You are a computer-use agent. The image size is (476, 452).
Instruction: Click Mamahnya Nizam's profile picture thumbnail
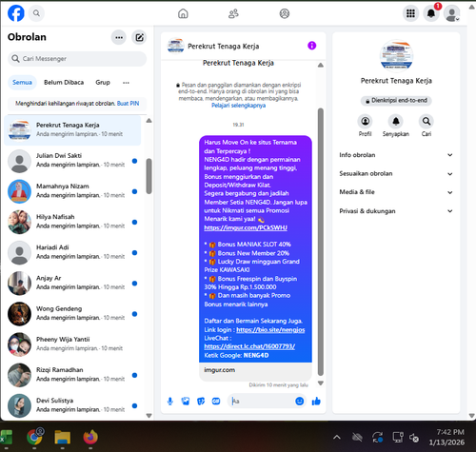coord(19,191)
